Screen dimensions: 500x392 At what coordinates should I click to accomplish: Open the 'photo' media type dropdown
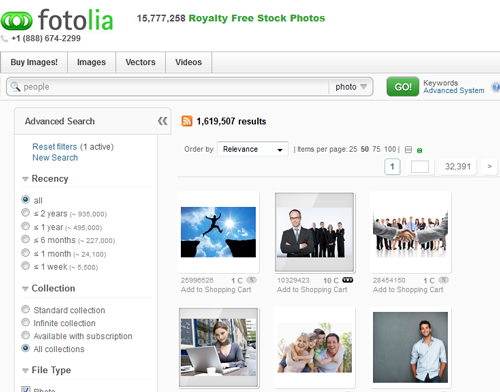pyautogui.click(x=350, y=87)
